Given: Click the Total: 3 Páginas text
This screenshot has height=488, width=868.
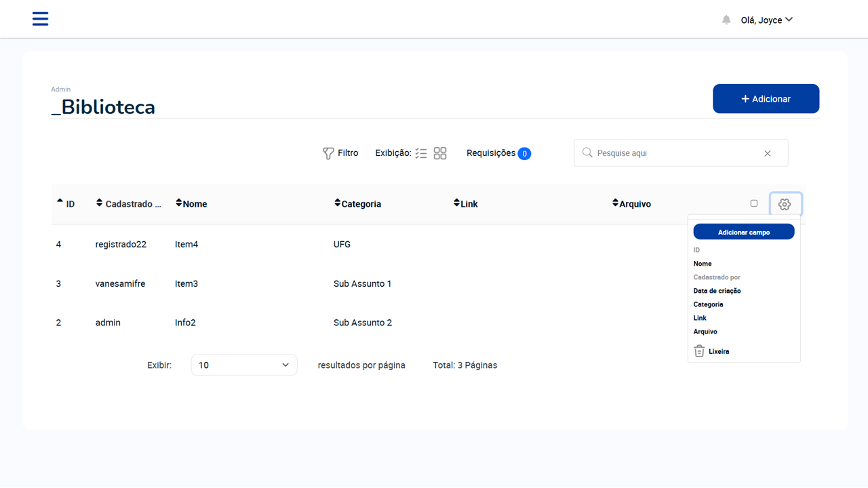Looking at the screenshot, I should pos(465,365).
